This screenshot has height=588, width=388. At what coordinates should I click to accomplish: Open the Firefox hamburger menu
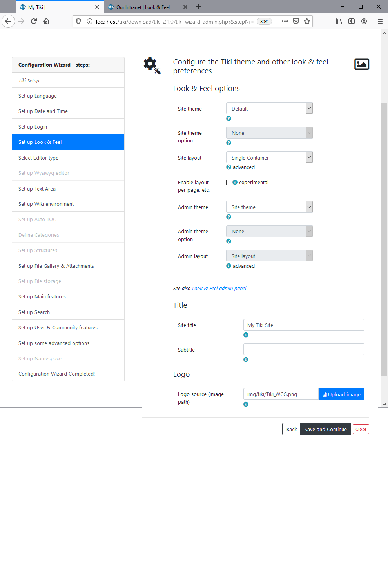coord(380,21)
